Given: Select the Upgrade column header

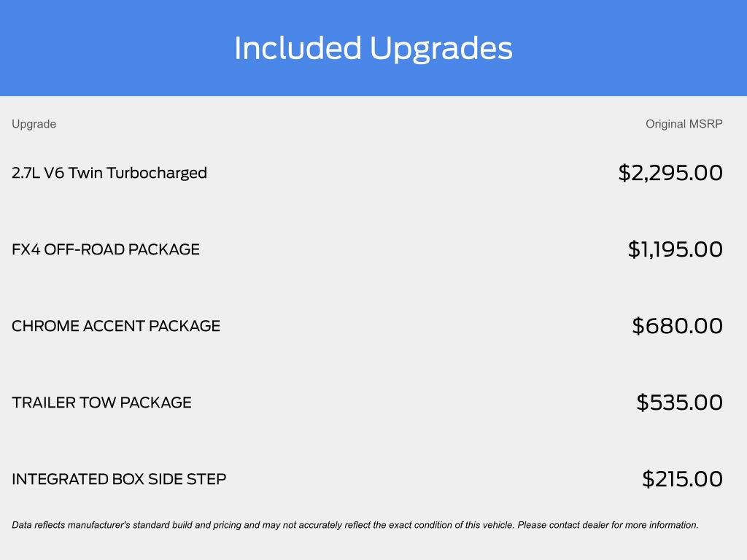Looking at the screenshot, I should (34, 124).
